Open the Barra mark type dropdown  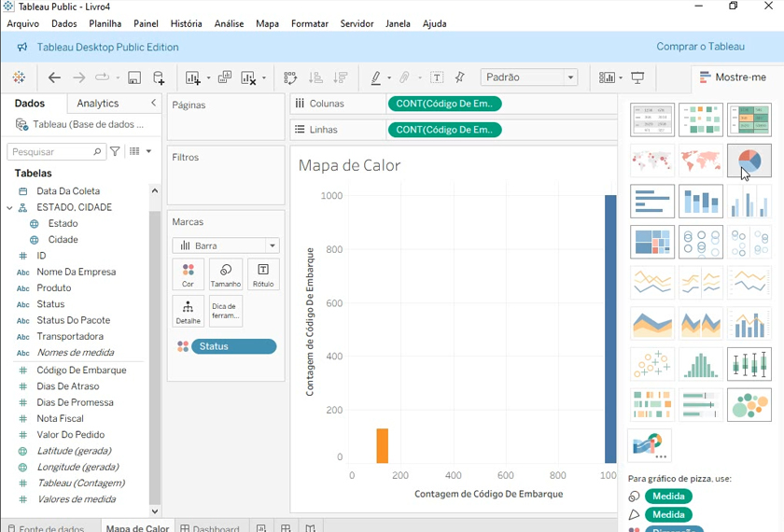point(226,245)
